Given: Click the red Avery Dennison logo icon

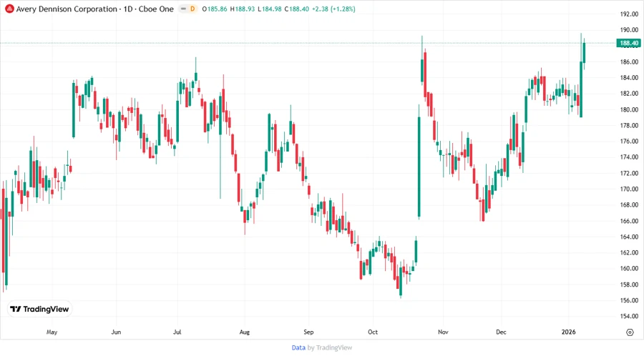Looking at the screenshot, I should click(x=9, y=9).
